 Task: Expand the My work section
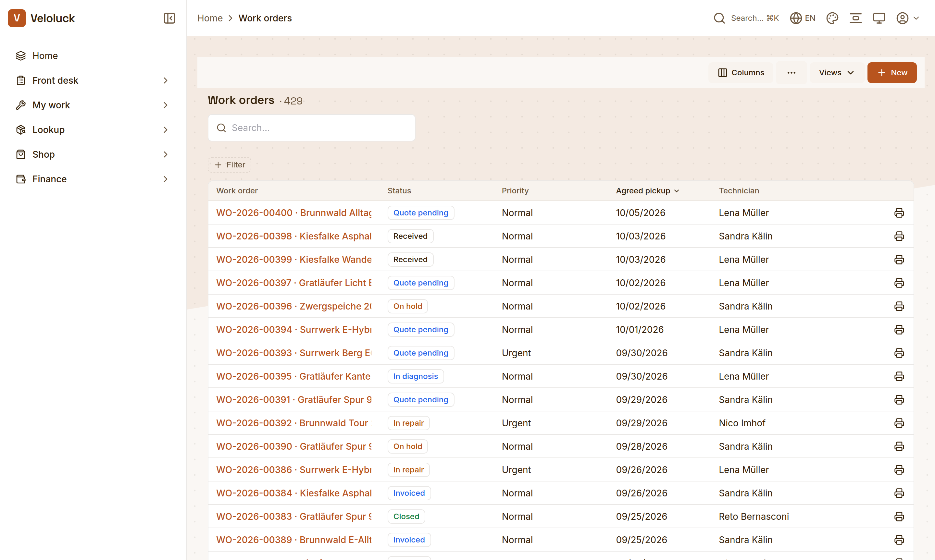(x=93, y=105)
